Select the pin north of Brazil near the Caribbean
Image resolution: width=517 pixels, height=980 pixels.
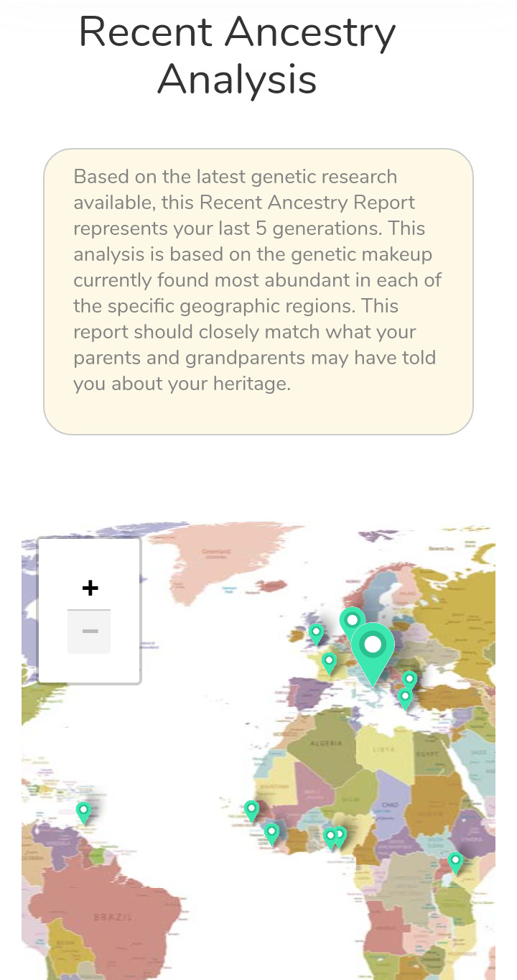[x=83, y=811]
